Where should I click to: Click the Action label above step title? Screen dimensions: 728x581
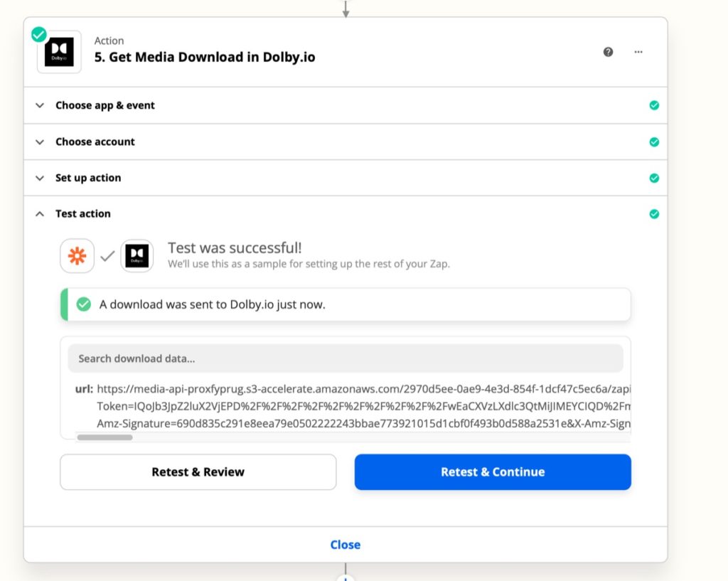click(x=109, y=41)
